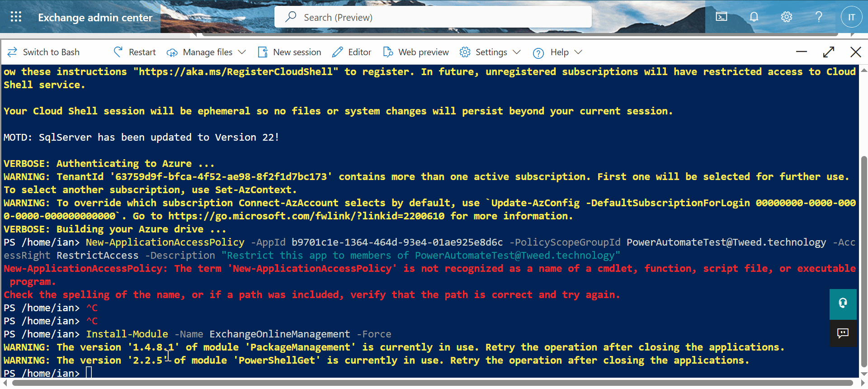Click the go.microsoft.com fwlink URL text
This screenshot has height=389, width=868.
click(307, 216)
